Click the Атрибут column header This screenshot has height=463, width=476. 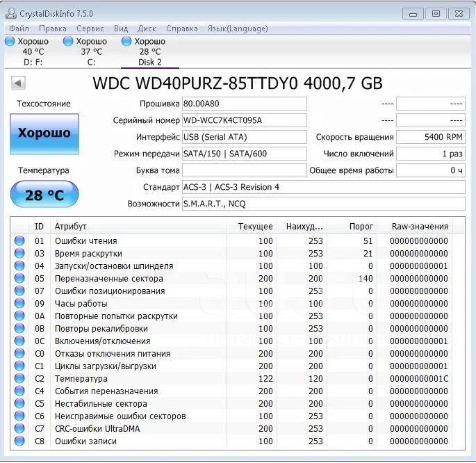[138, 227]
